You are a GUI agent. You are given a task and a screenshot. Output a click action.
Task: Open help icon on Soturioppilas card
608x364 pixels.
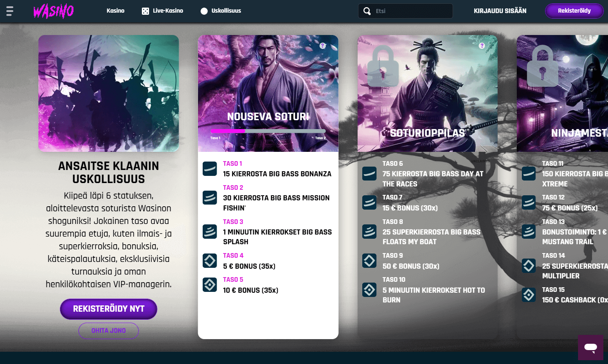pyautogui.click(x=482, y=46)
